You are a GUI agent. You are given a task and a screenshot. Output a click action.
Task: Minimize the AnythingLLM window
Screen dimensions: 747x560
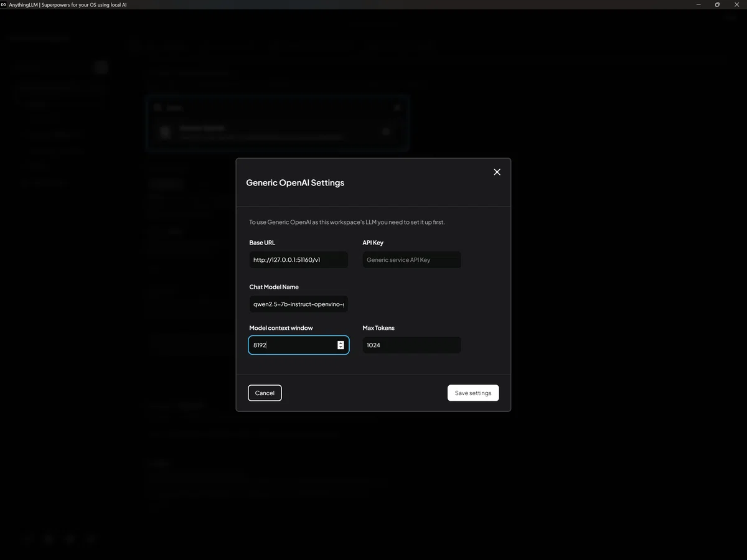pos(700,4)
